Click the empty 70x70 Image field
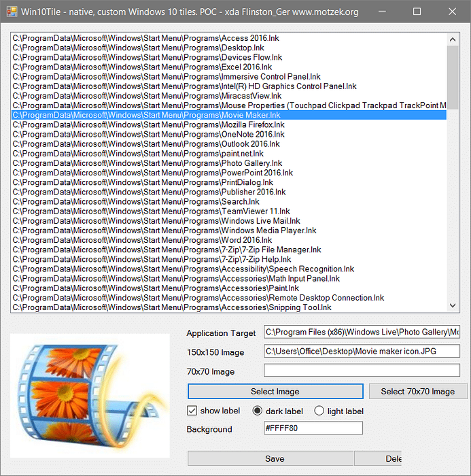This screenshot has width=471, height=476. tap(362, 371)
